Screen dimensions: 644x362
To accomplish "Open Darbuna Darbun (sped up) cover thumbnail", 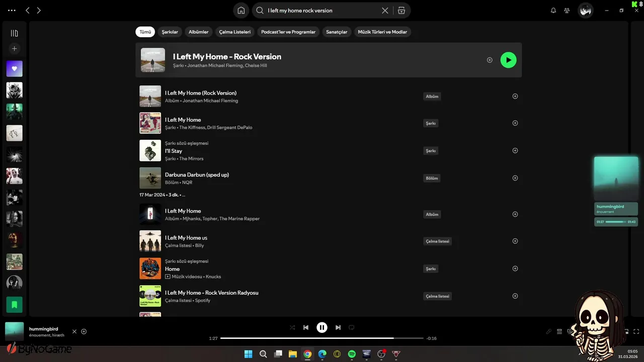I will [x=150, y=178].
